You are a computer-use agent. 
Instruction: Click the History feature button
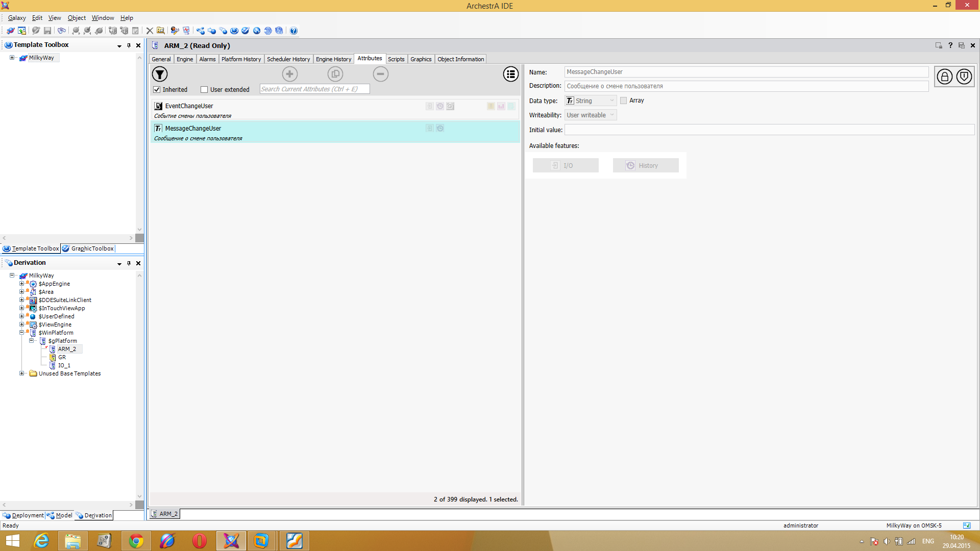[645, 166]
